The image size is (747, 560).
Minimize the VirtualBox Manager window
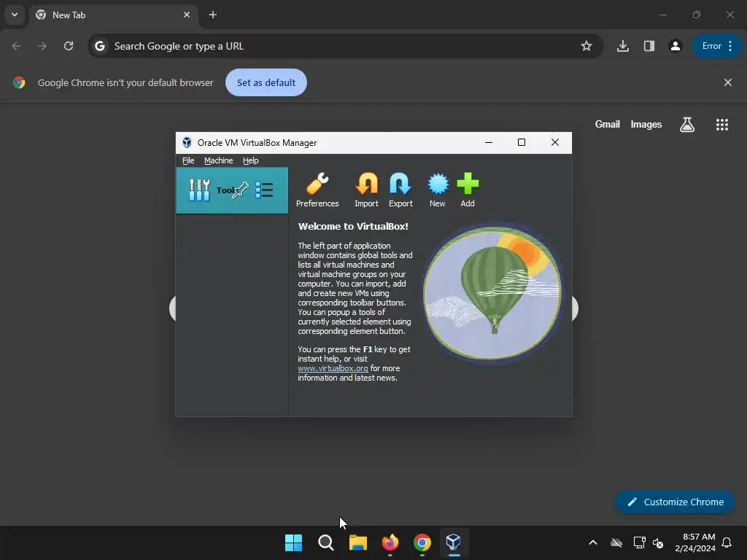(488, 142)
